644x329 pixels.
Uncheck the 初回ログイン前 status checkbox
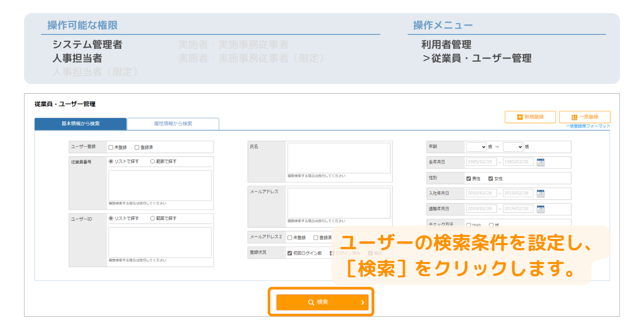[290, 253]
